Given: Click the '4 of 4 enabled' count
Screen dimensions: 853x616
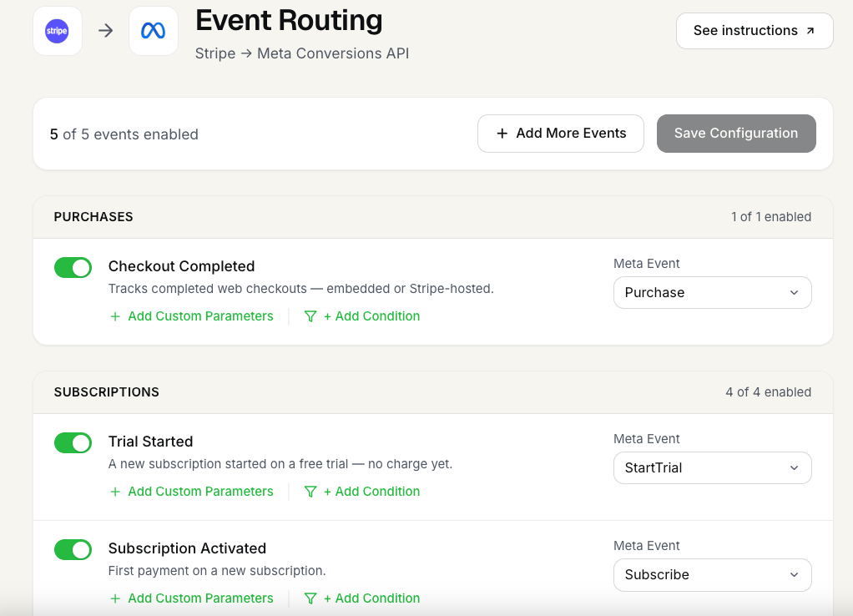Looking at the screenshot, I should 768,391.
